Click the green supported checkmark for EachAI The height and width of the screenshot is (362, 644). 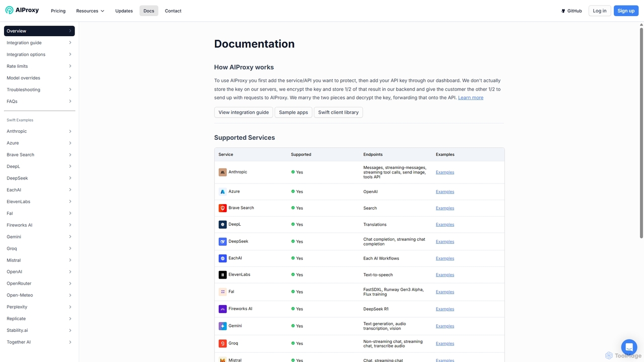[293, 258]
